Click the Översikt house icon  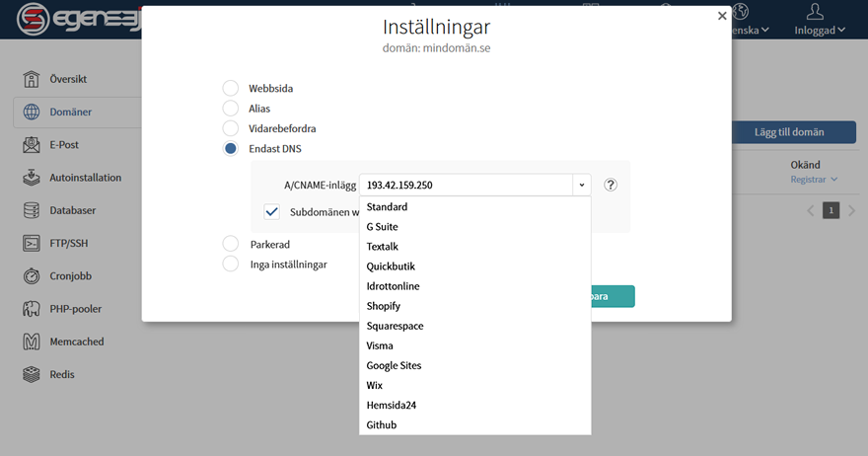(x=31, y=79)
